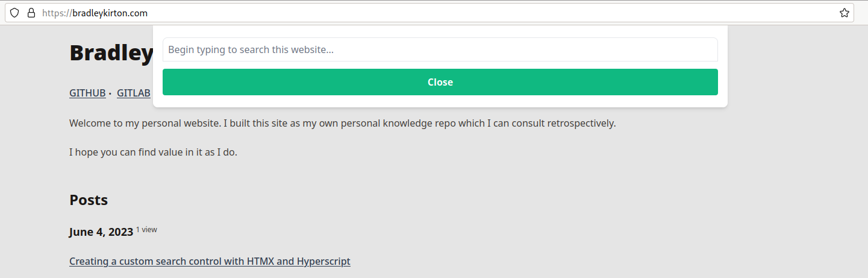The width and height of the screenshot is (868, 278).
Task: Open site security info via padlock icon
Action: (31, 13)
